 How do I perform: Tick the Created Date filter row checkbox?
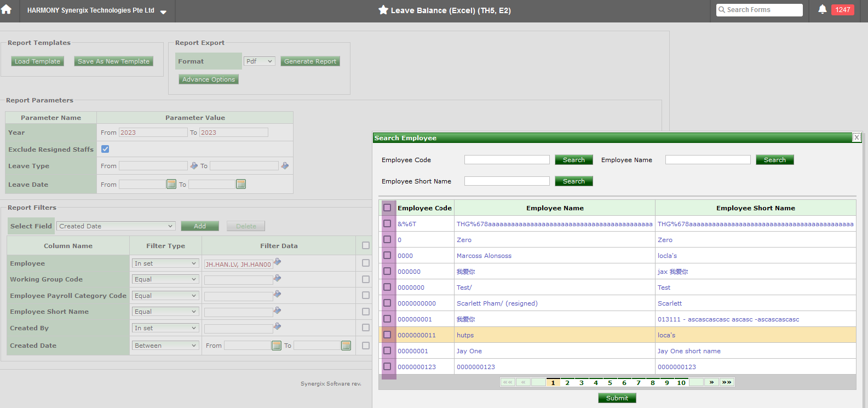[x=366, y=346]
